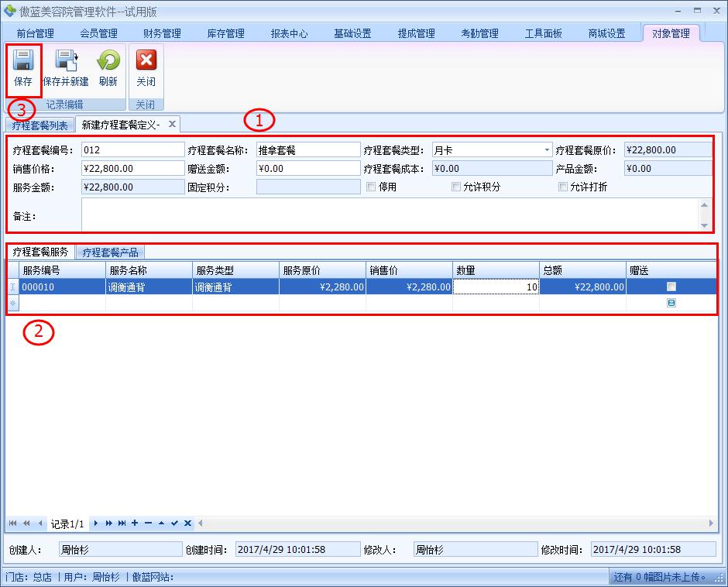
Task: Open the 疗程套餐列表 document tab
Action: pyautogui.click(x=39, y=125)
